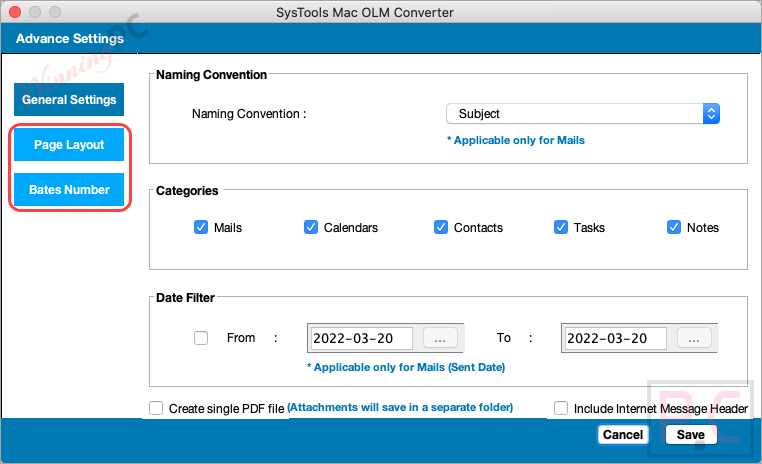
Task: Uncheck the Tasks category checkbox
Action: tap(561, 227)
